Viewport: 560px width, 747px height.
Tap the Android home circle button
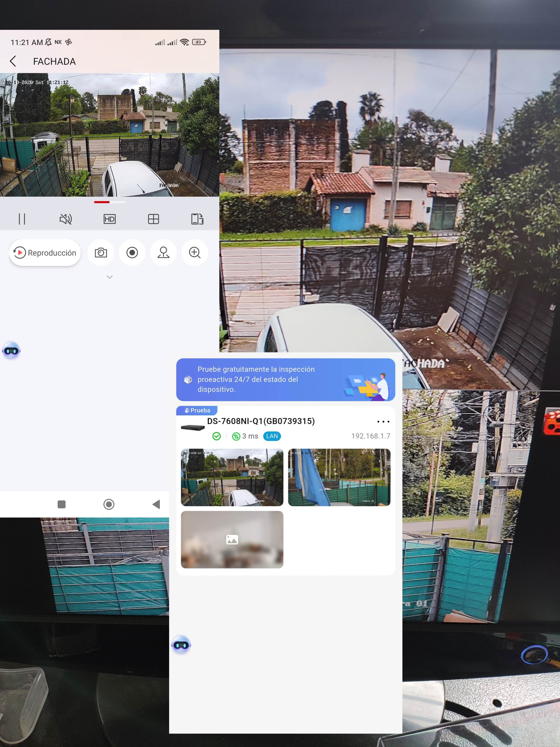tap(109, 504)
